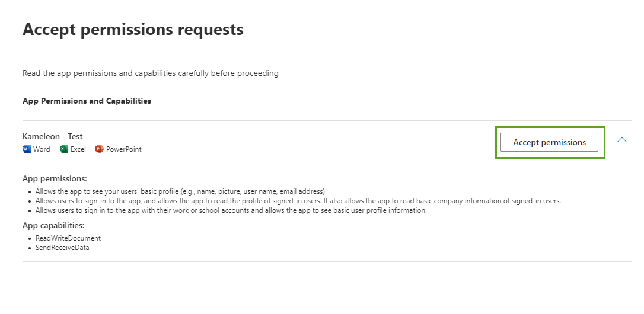Click the Excel label text
The image size is (644, 314).
click(x=78, y=149)
